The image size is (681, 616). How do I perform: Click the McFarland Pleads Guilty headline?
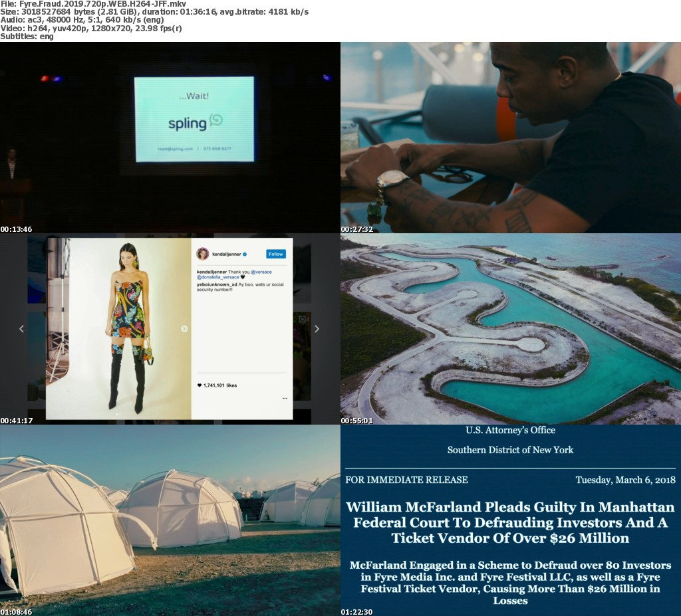[x=510, y=522]
